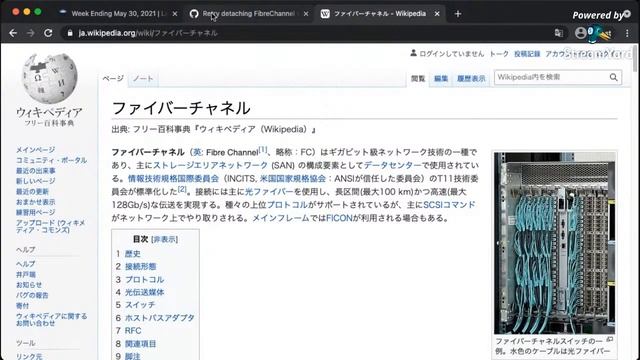Open 新しいページ sidebar link

pyautogui.click(x=36, y=181)
